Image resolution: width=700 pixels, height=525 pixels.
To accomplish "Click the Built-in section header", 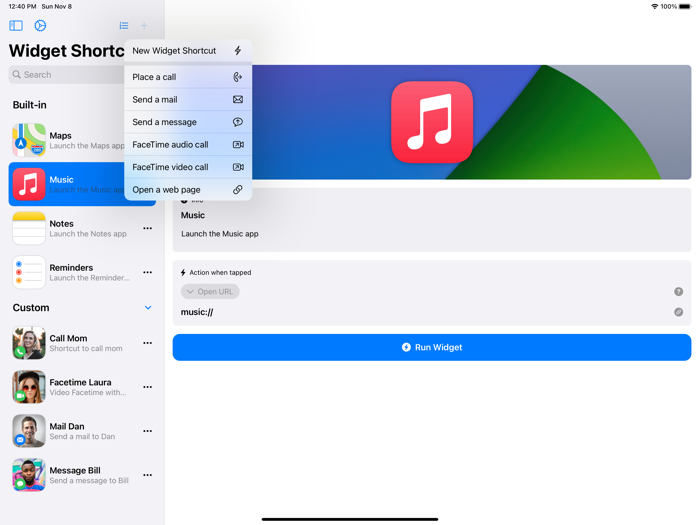I will [29, 105].
